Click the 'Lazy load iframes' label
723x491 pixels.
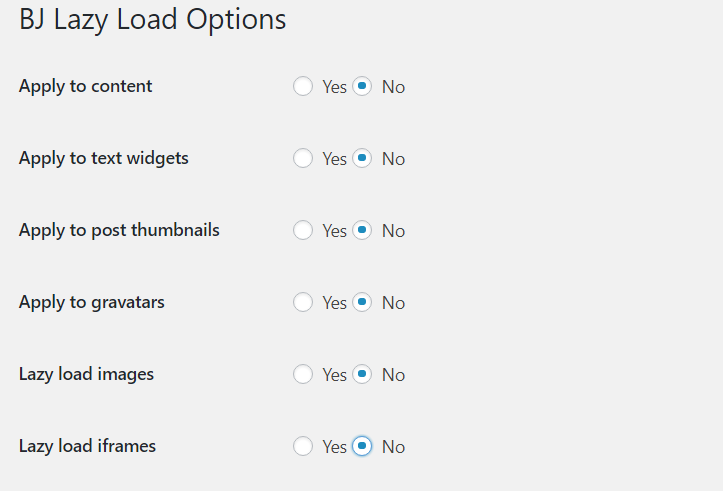point(87,446)
